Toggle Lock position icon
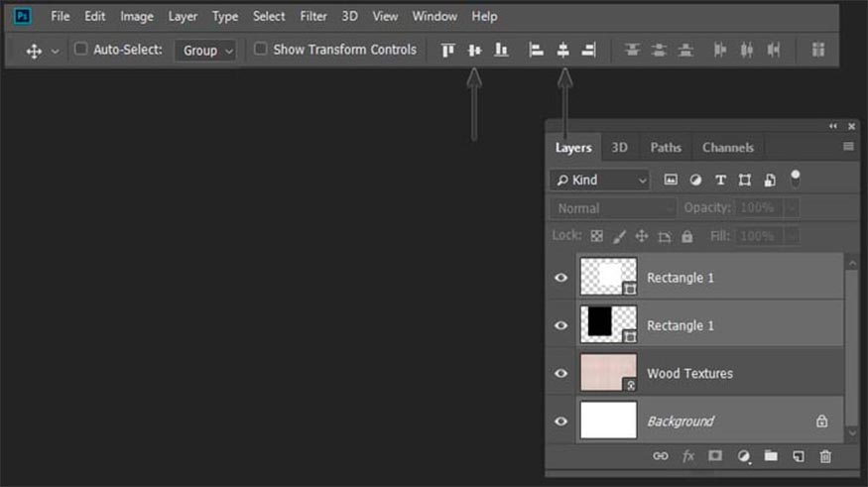Viewport: 868px width, 487px height. point(642,236)
